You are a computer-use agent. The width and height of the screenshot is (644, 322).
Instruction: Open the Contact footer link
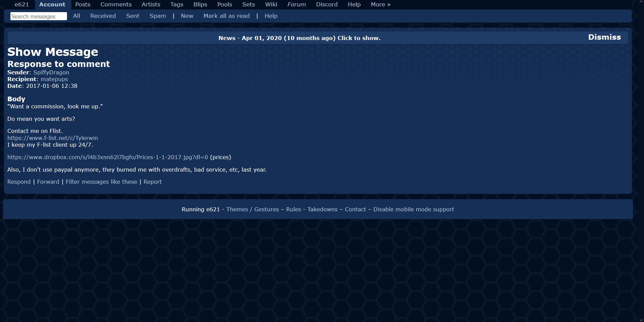click(355, 209)
